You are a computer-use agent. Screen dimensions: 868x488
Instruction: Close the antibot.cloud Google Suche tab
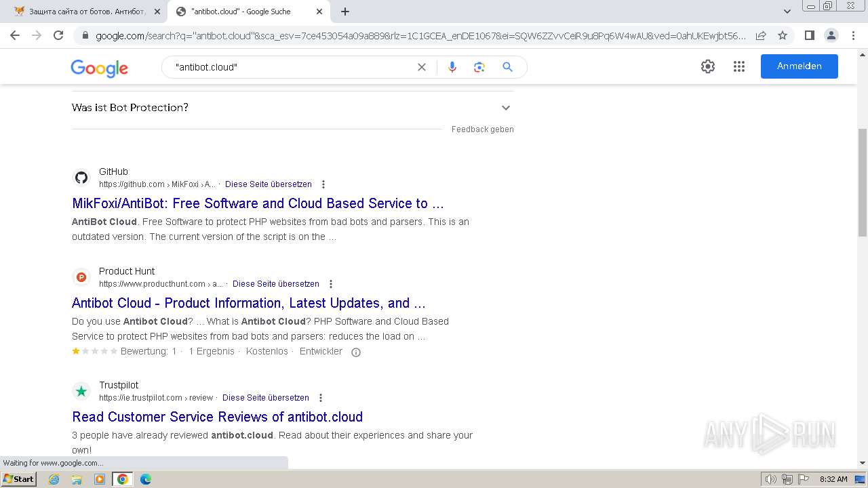tap(319, 12)
